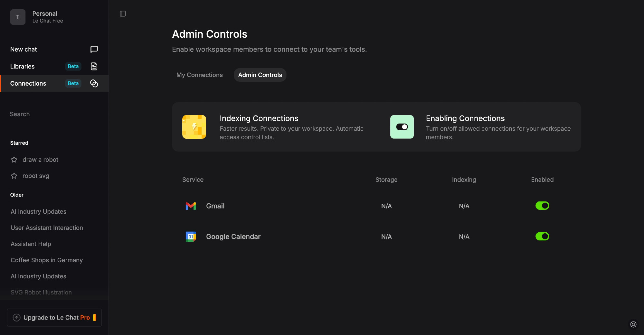This screenshot has width=644, height=335.
Task: Click Google Calendar Storage N/A value
Action: 386,237
